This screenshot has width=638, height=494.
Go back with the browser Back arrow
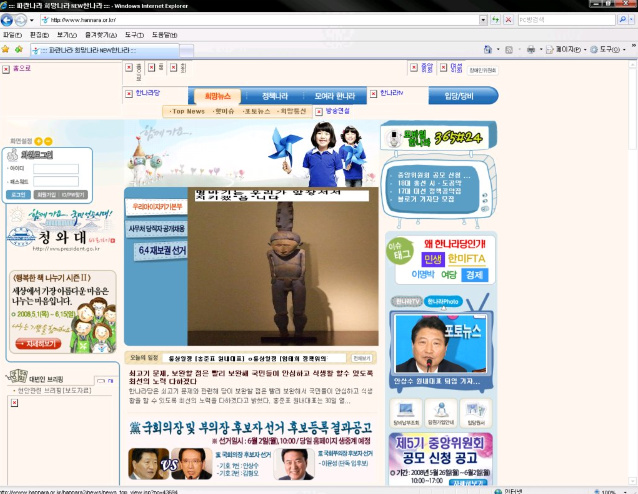click(7, 20)
